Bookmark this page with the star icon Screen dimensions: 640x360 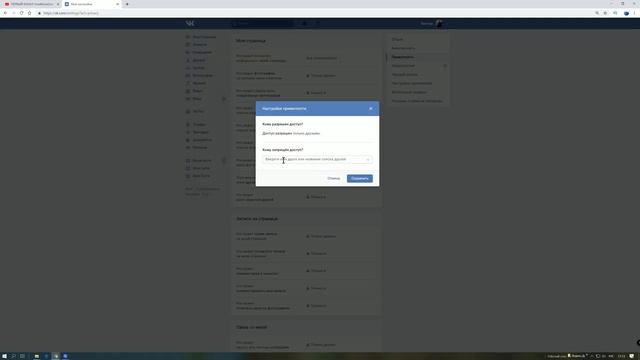(605, 13)
